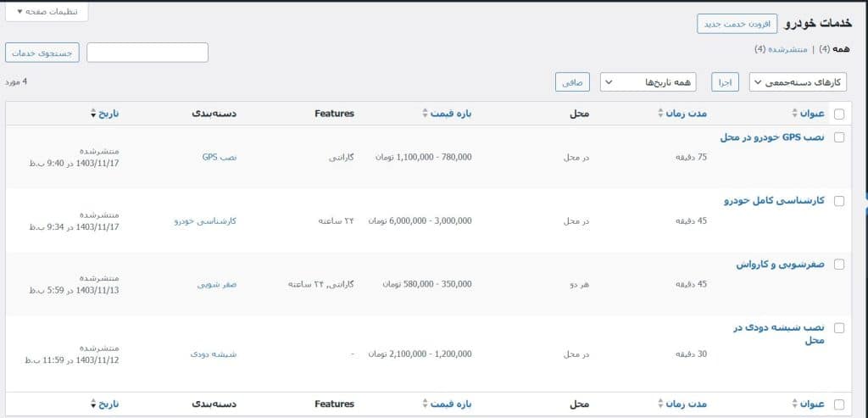Viewport: 868px width, 418px height.
Task: Open the شیشه دودی category link
Action: coord(213,354)
